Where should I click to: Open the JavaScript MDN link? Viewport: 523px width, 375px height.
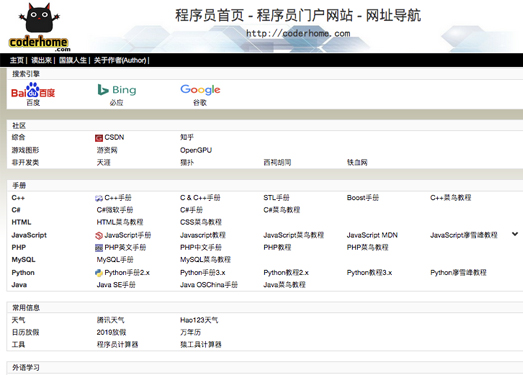pyautogui.click(x=372, y=235)
